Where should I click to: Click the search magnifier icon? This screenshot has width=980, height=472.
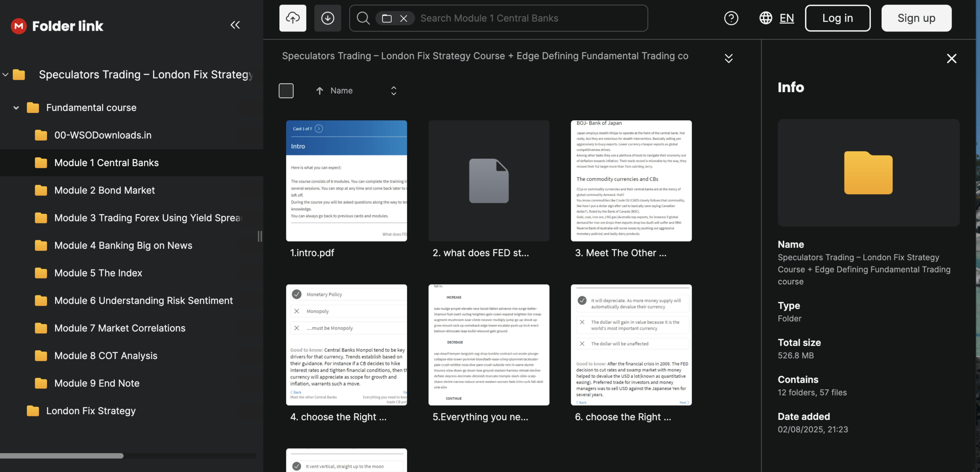[x=363, y=18]
